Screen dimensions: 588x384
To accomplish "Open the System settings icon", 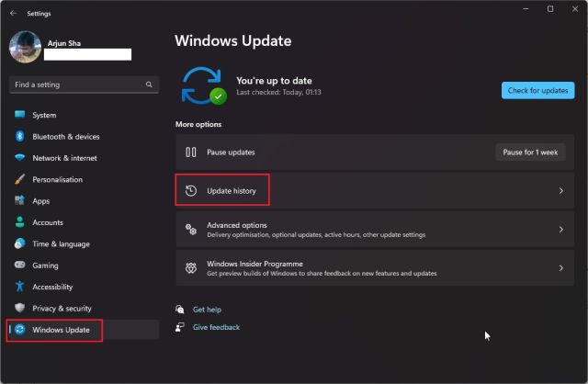I will click(19, 115).
